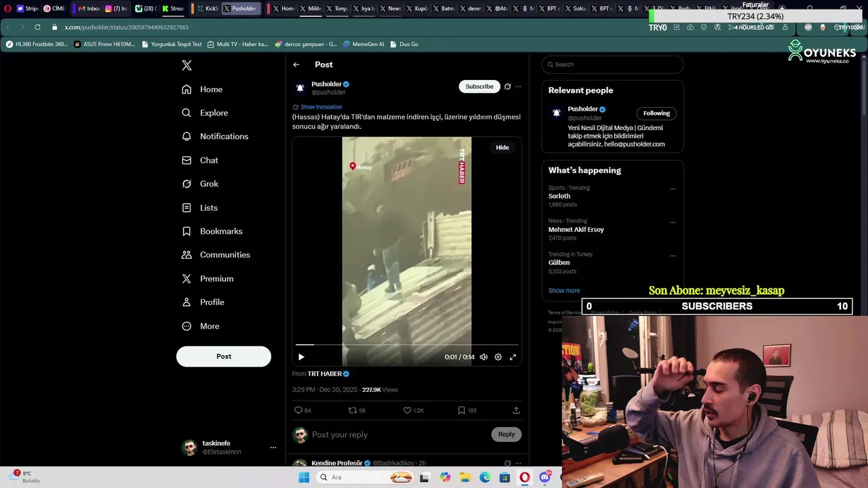The width and height of the screenshot is (868, 488).
Task: Share the post with share icon
Action: pyautogui.click(x=516, y=410)
